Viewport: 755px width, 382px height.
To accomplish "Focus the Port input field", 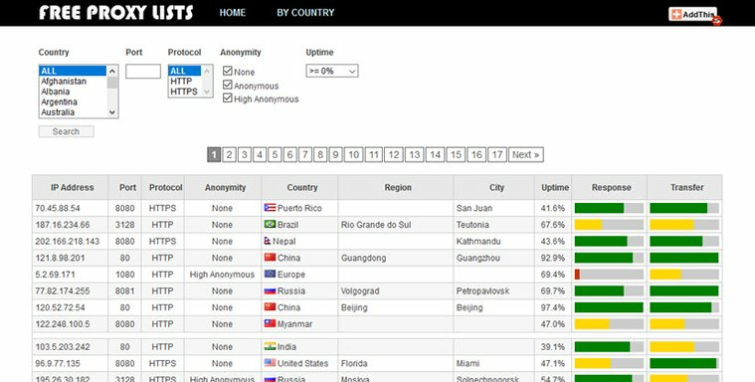I will click(x=143, y=71).
